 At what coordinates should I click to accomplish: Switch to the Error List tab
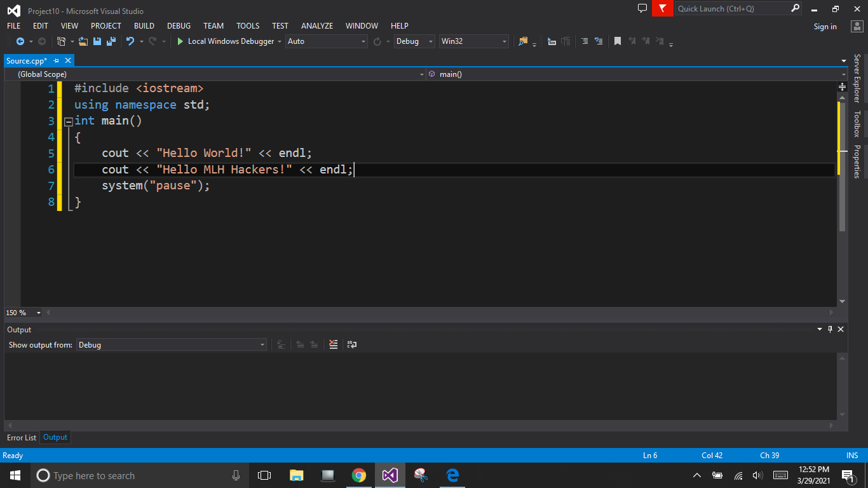[x=22, y=438]
